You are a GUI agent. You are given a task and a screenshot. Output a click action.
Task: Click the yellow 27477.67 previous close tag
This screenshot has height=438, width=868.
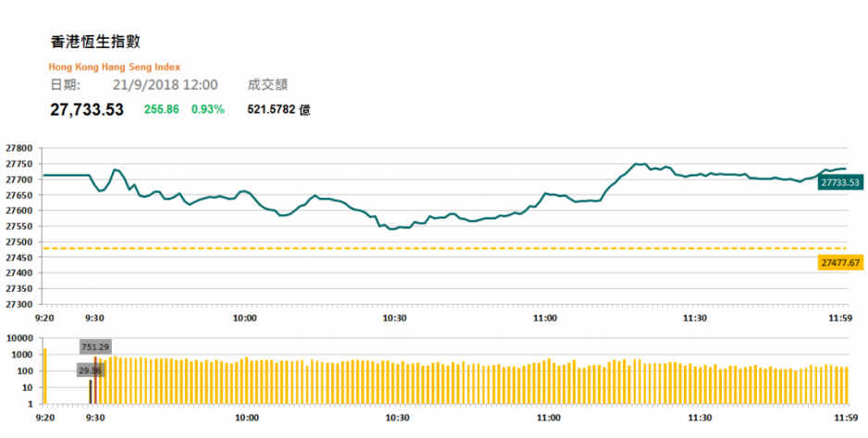pos(839,263)
